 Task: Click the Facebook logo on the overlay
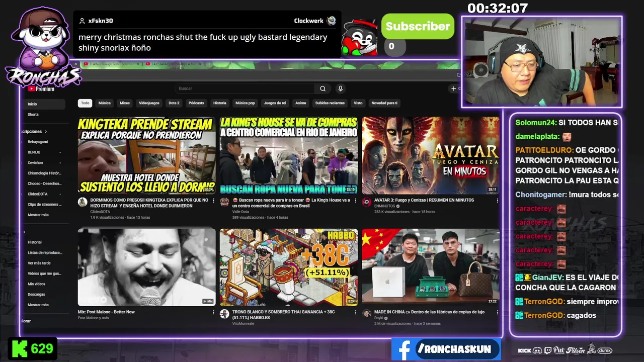[404, 350]
